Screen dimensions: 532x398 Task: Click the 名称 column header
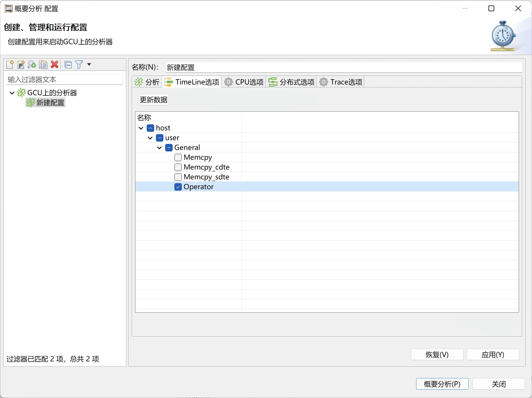[188, 118]
